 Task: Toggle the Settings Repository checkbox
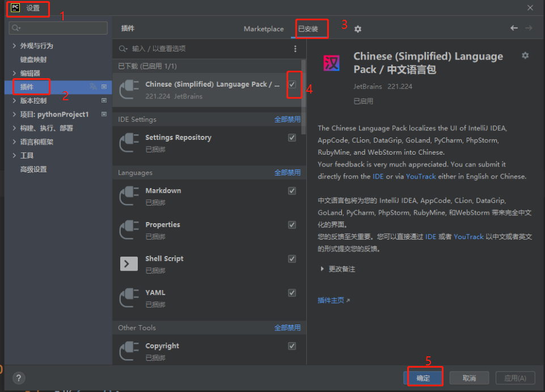coord(292,138)
